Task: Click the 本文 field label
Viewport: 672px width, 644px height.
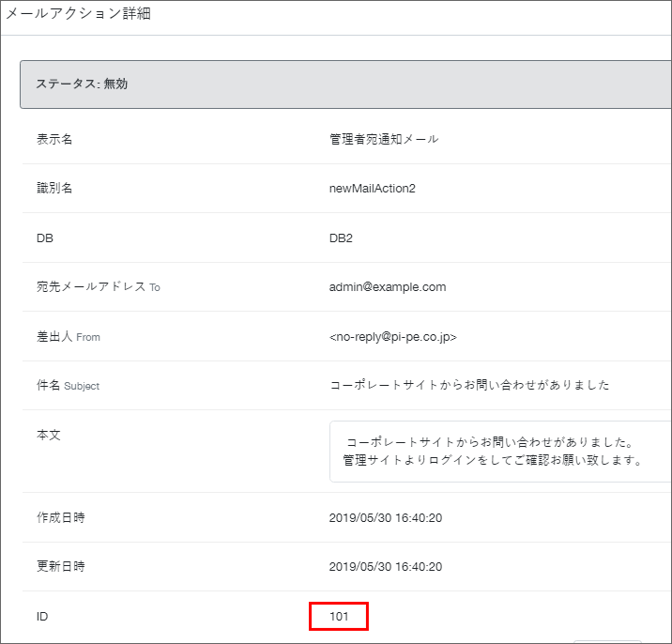Action: coord(49,436)
